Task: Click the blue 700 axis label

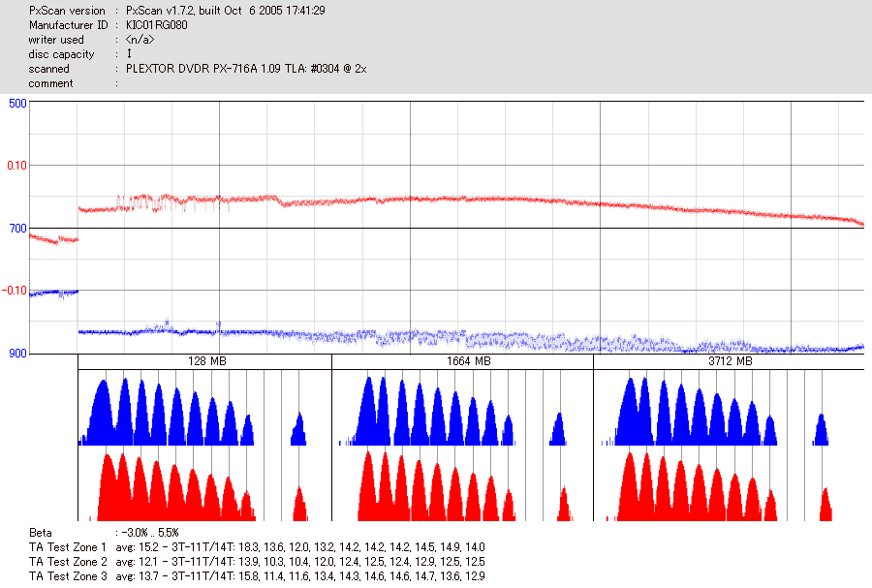Action: click(17, 229)
